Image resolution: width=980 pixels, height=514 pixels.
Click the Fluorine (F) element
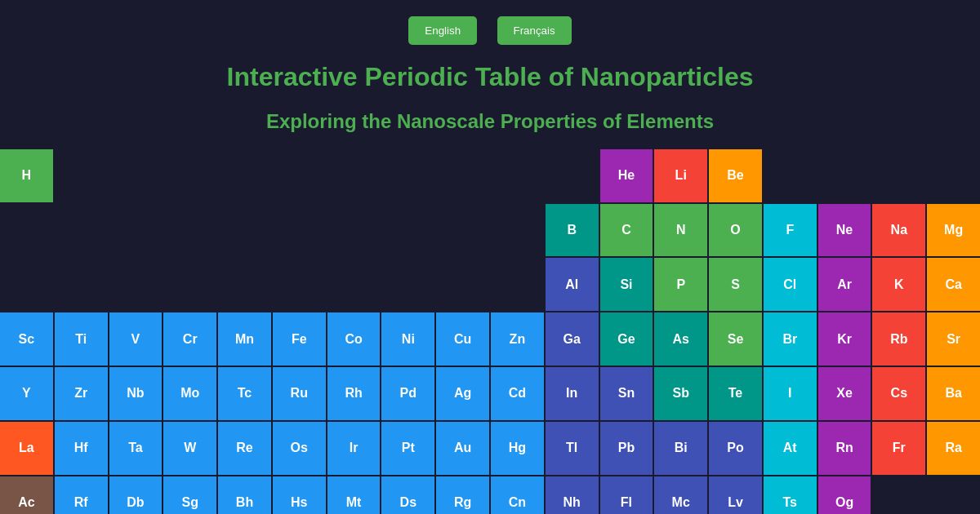pyautogui.click(x=790, y=230)
